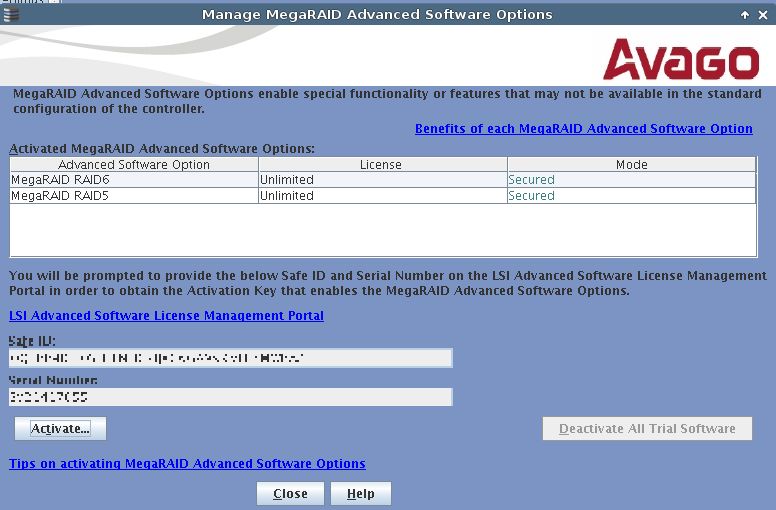
Task: Click Deactivate All Trial Software button
Action: [x=647, y=428]
